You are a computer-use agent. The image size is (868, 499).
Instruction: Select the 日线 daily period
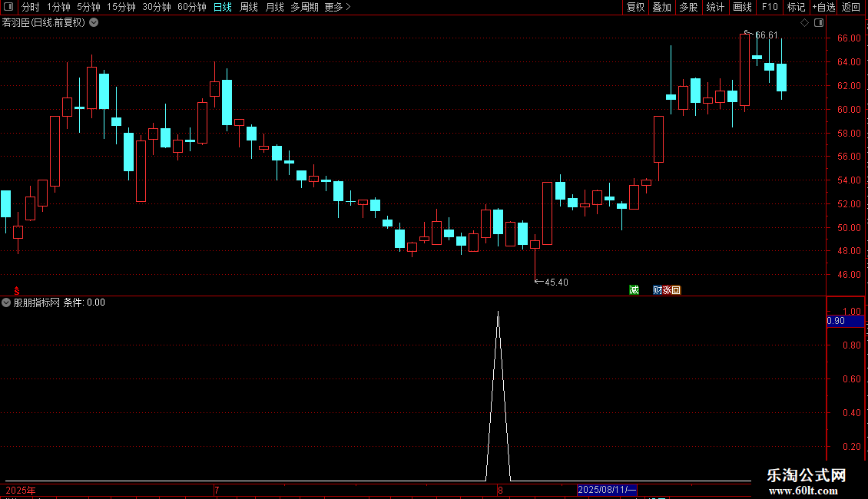click(223, 7)
